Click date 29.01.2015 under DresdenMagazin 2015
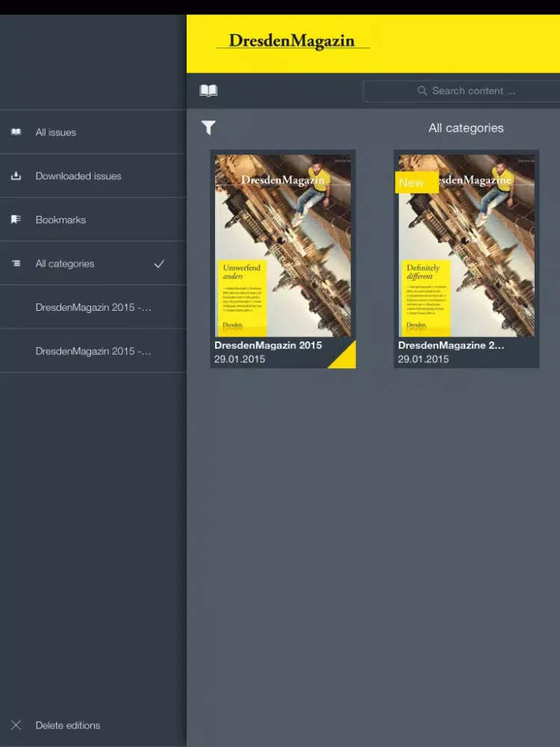 (x=240, y=359)
